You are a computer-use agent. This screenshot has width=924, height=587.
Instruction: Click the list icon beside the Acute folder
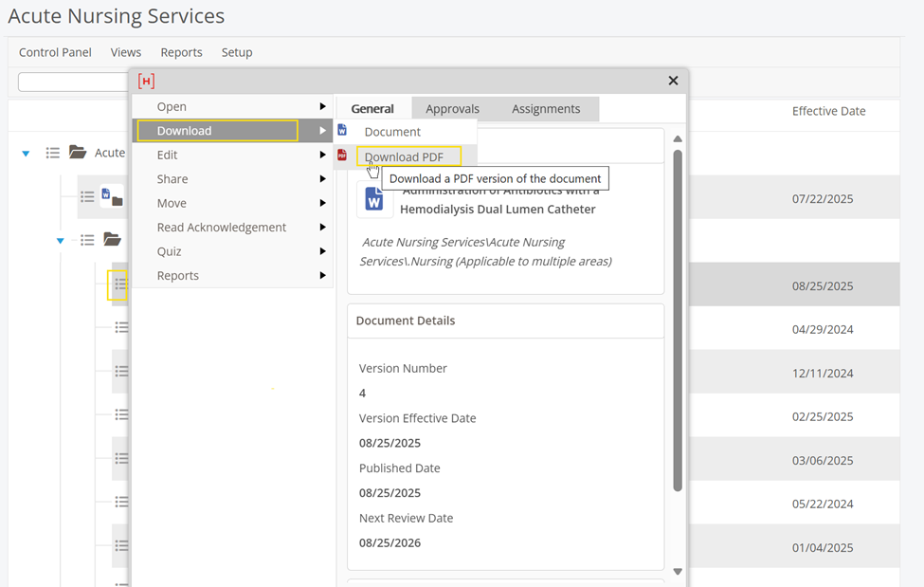pos(53,153)
